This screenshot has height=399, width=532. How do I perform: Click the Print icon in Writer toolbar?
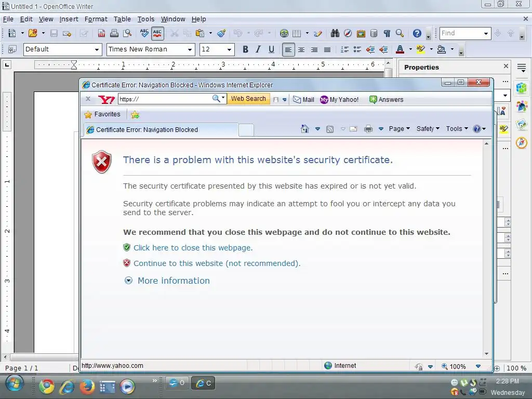114,33
